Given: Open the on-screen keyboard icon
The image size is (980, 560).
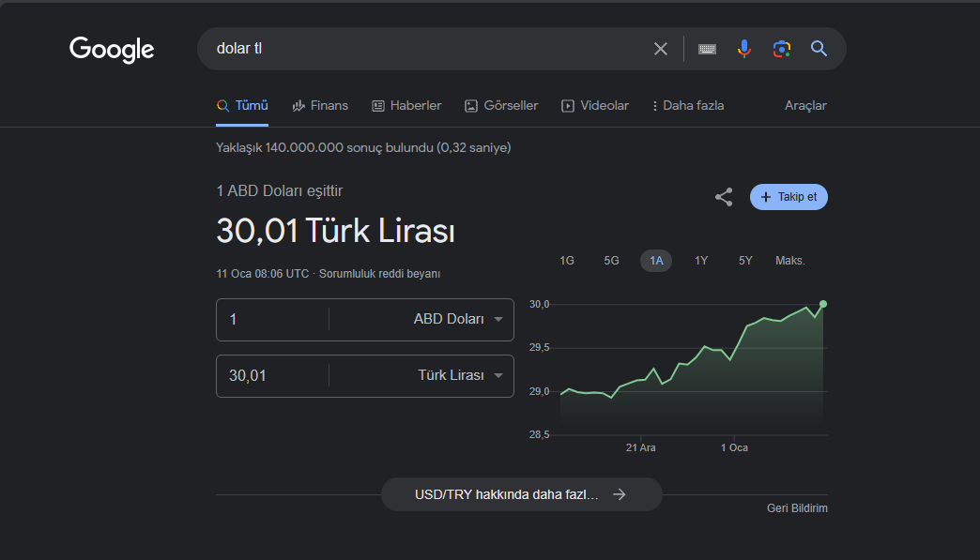Looking at the screenshot, I should click(x=707, y=49).
